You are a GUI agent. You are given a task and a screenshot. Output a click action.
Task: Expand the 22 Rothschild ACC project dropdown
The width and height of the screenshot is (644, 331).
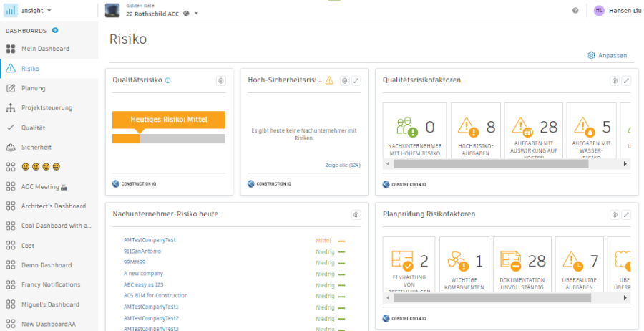196,14
